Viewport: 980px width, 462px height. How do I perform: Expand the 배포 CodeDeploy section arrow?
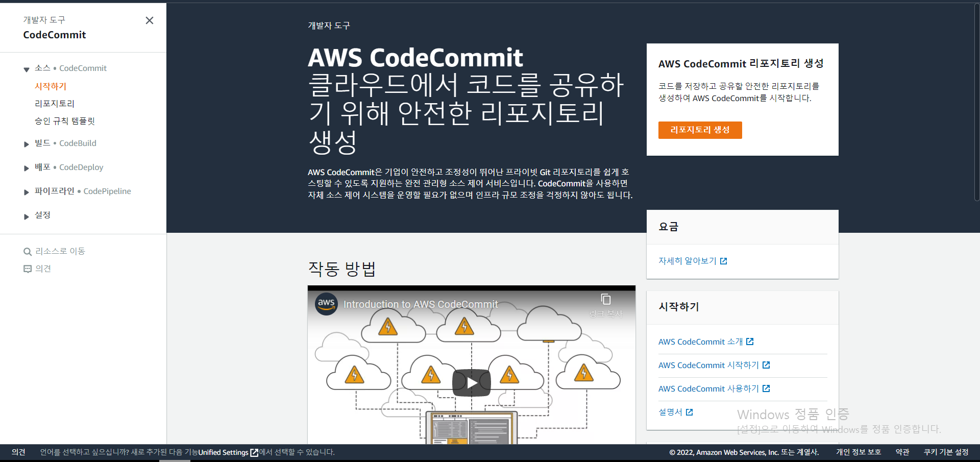(27, 168)
